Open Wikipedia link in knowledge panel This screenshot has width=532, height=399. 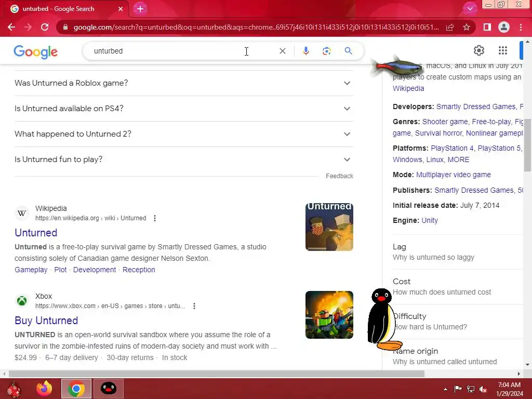[x=408, y=88]
